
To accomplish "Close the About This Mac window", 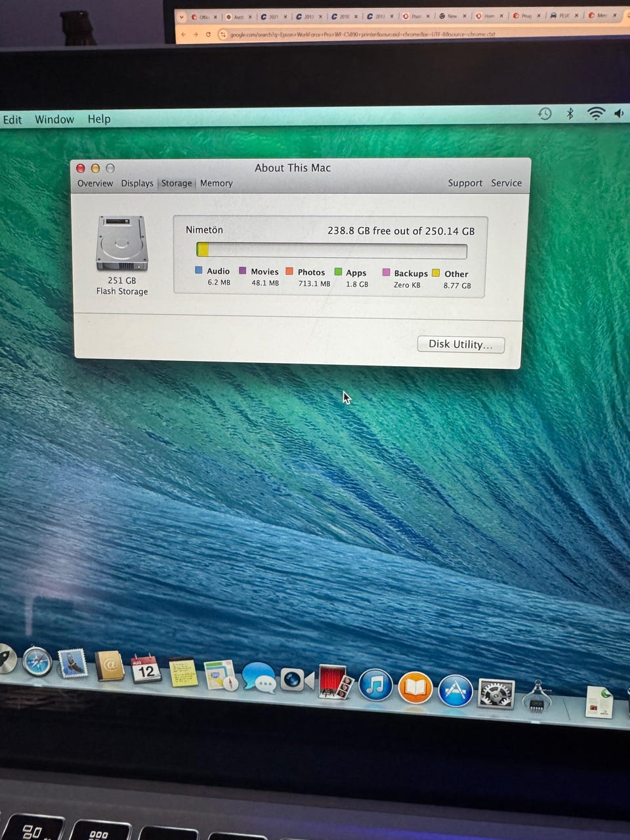I will click(81, 169).
